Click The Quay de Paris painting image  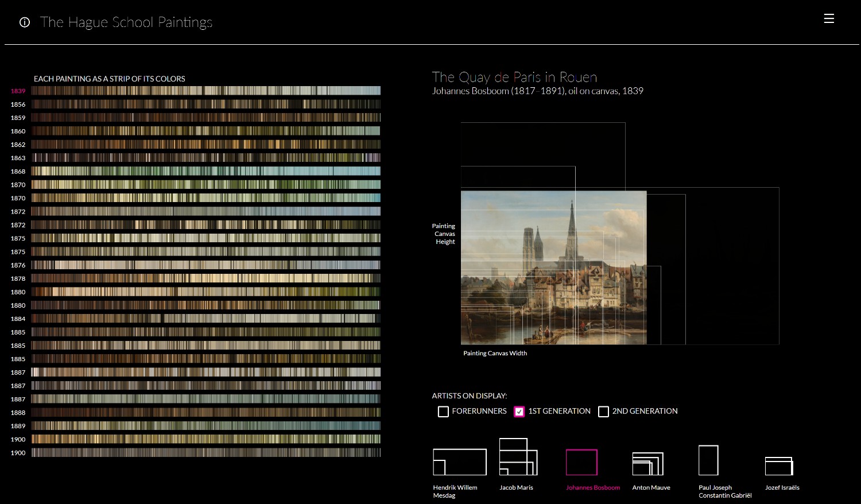click(x=553, y=267)
